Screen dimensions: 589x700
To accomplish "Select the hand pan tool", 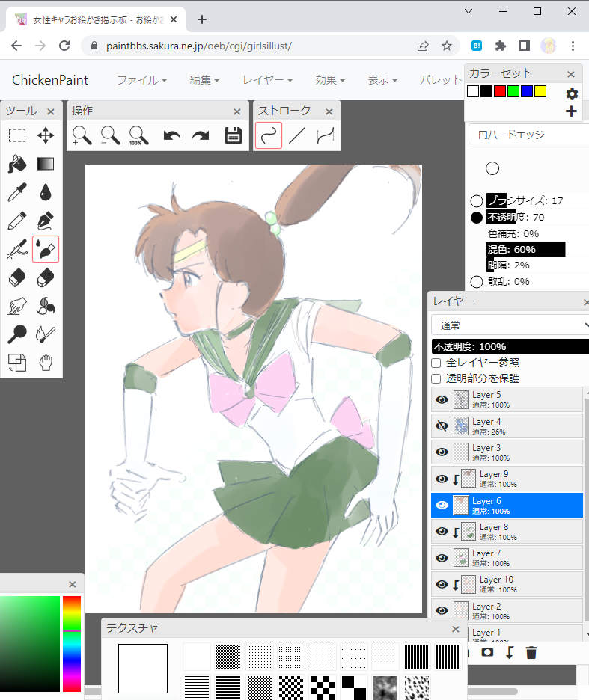I will point(46,363).
